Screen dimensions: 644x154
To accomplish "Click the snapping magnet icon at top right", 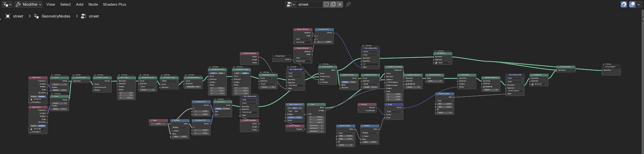I will click(x=624, y=4).
